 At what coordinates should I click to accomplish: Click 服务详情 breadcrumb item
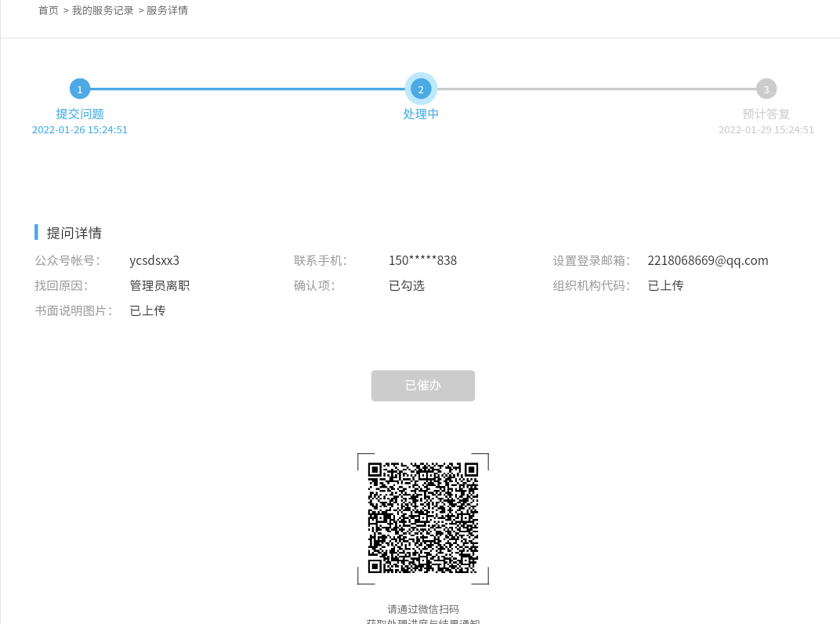[x=167, y=11]
